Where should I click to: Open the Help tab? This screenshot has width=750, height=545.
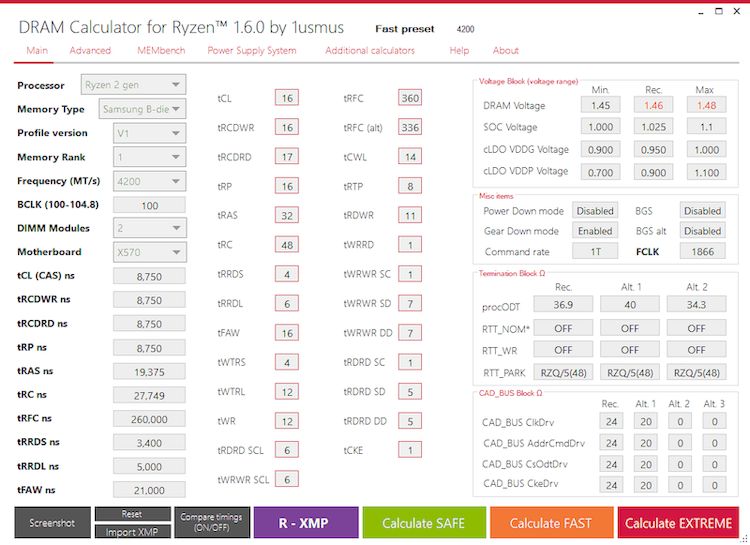(x=459, y=50)
